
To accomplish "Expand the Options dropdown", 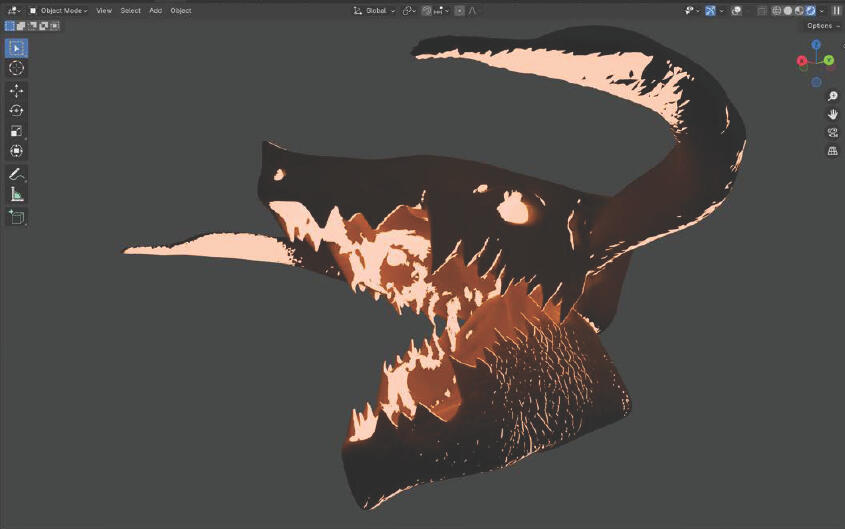I will point(821,26).
